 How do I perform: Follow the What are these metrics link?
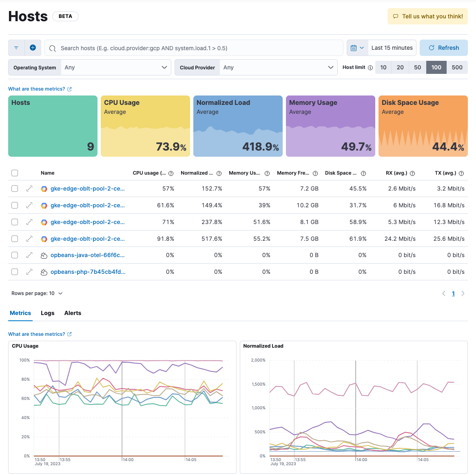[37, 89]
